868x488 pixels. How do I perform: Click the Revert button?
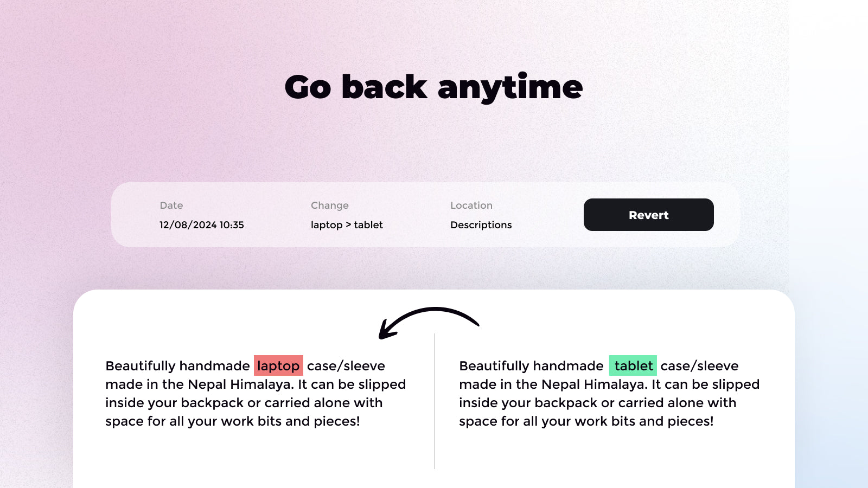click(648, 215)
